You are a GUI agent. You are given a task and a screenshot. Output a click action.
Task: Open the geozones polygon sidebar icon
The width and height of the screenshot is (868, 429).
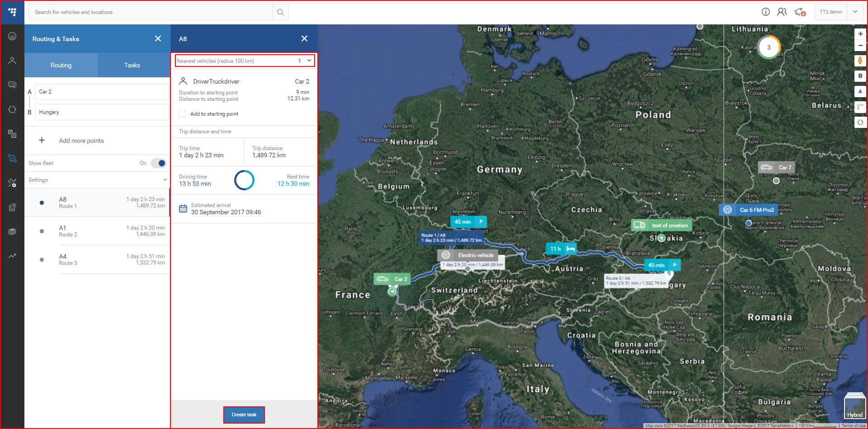[12, 109]
